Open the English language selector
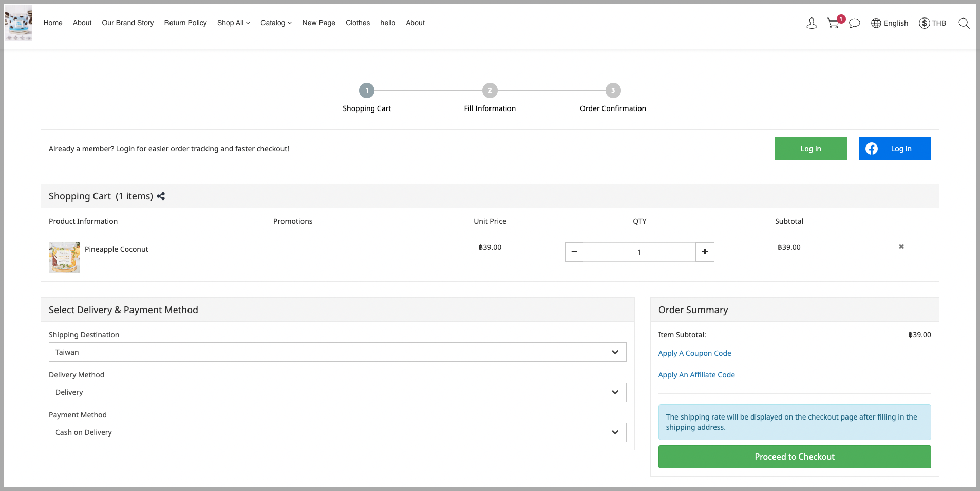 [x=890, y=23]
